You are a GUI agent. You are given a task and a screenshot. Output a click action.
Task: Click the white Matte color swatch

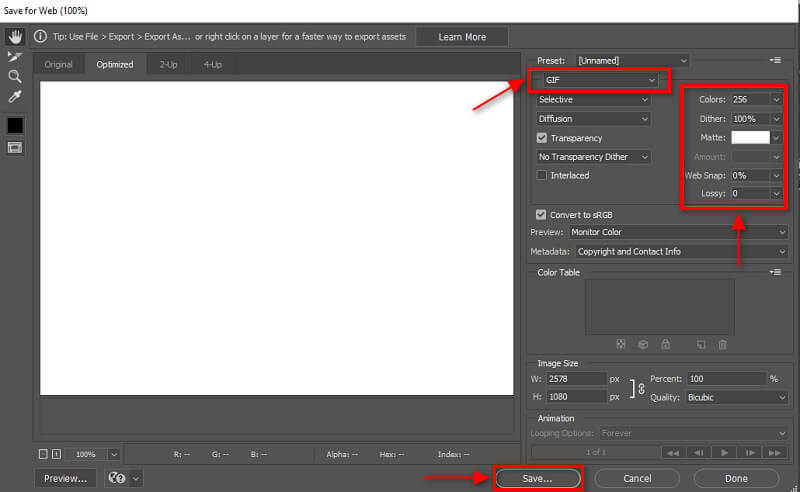[751, 137]
